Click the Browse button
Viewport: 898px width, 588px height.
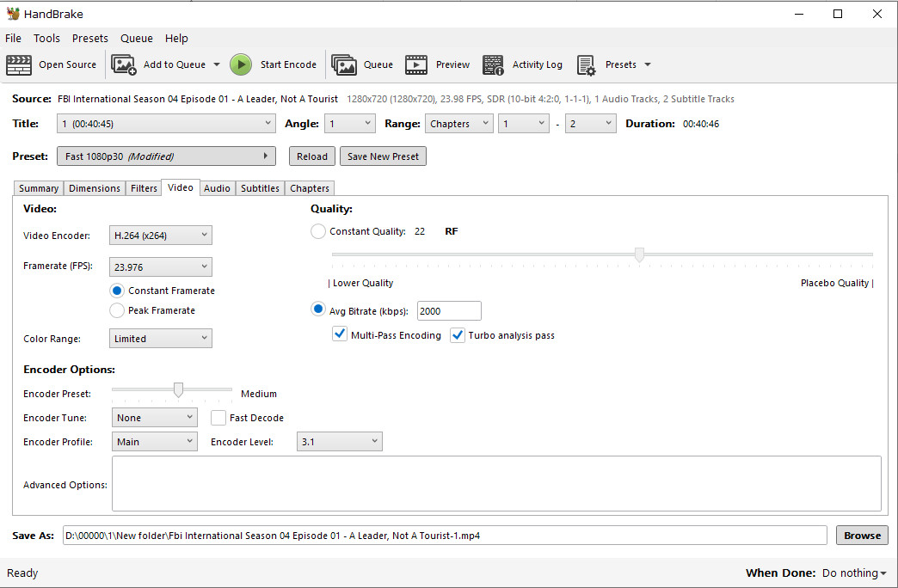tap(862, 536)
